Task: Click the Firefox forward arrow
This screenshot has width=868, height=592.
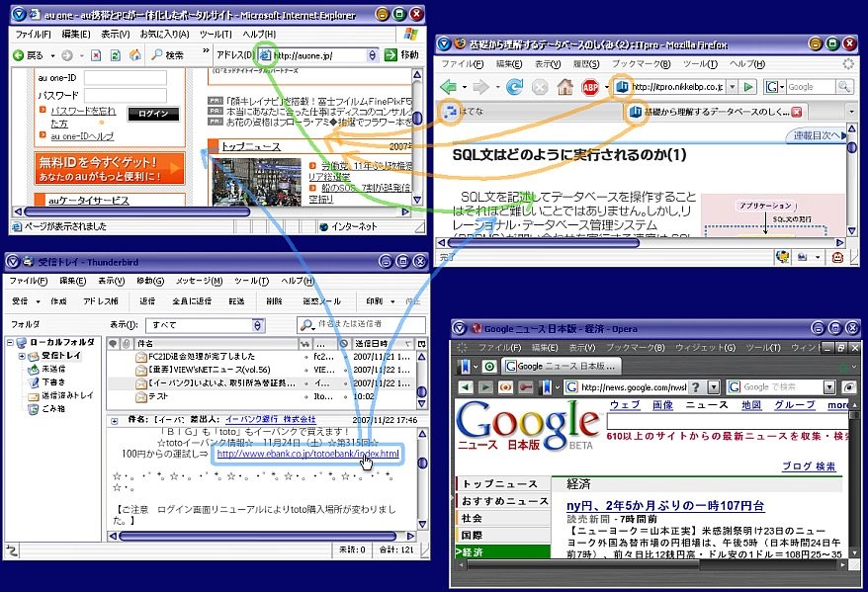Action: pyautogui.click(x=481, y=87)
